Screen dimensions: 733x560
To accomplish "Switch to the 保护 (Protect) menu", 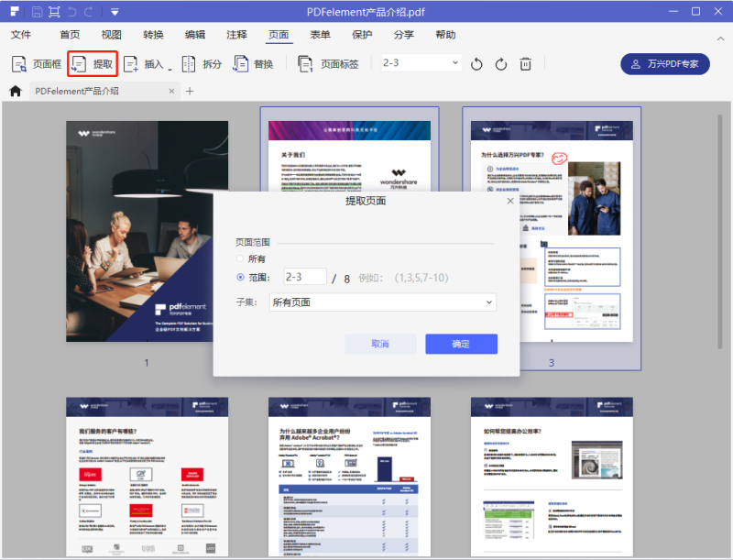I will click(x=362, y=35).
